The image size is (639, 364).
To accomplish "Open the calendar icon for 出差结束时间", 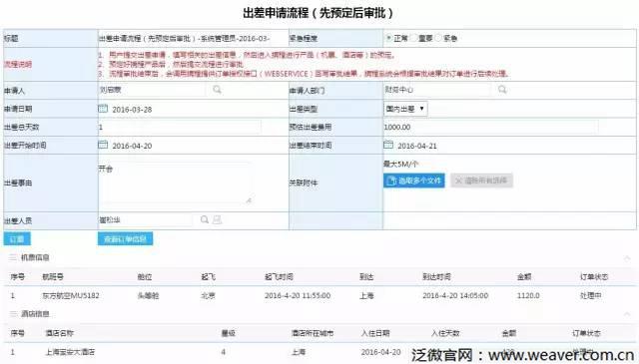I will [x=388, y=145].
